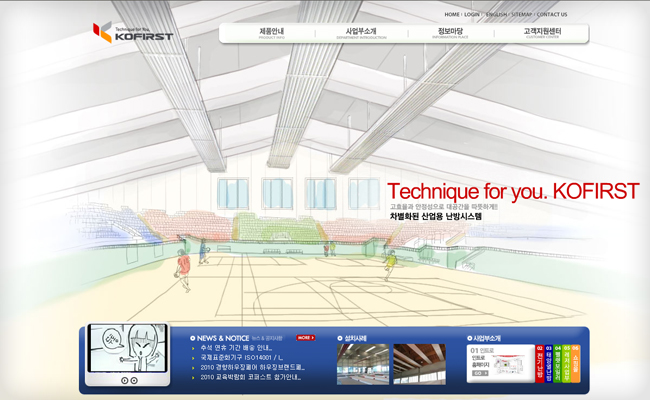Click the left arrow under the cartoon panel

click(x=124, y=381)
